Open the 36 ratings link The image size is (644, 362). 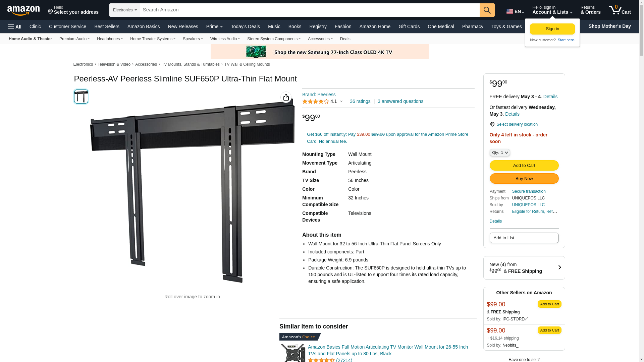pyautogui.click(x=360, y=101)
